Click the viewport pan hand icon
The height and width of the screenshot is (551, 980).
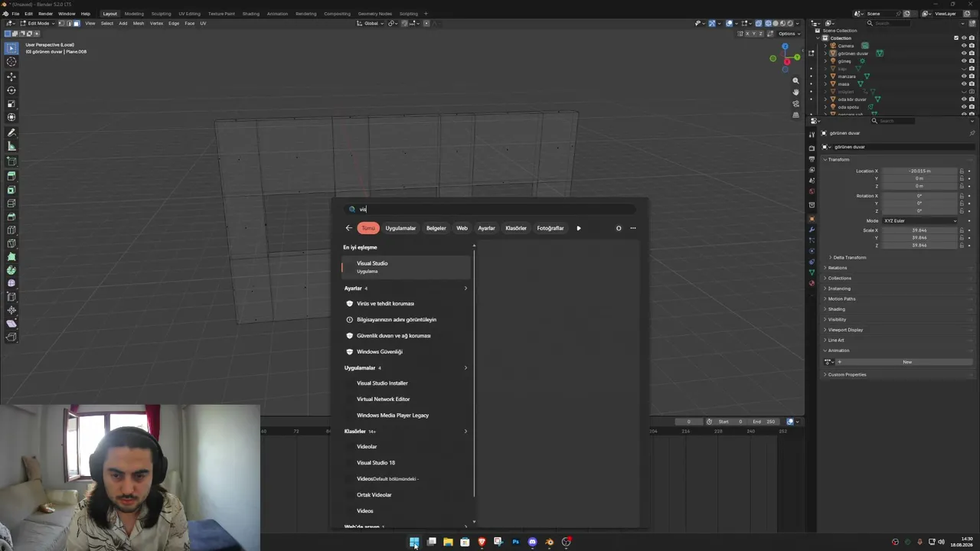pyautogui.click(x=795, y=92)
